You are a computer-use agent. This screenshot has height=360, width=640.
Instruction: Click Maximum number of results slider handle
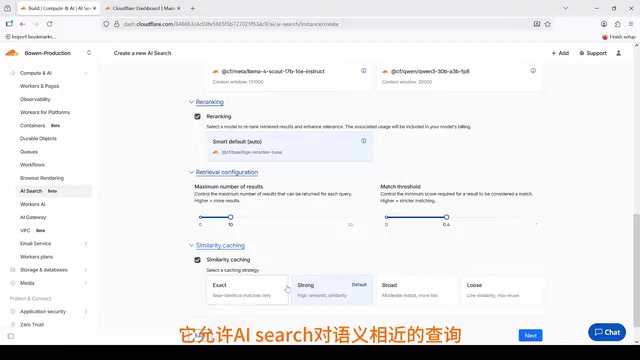point(231,217)
